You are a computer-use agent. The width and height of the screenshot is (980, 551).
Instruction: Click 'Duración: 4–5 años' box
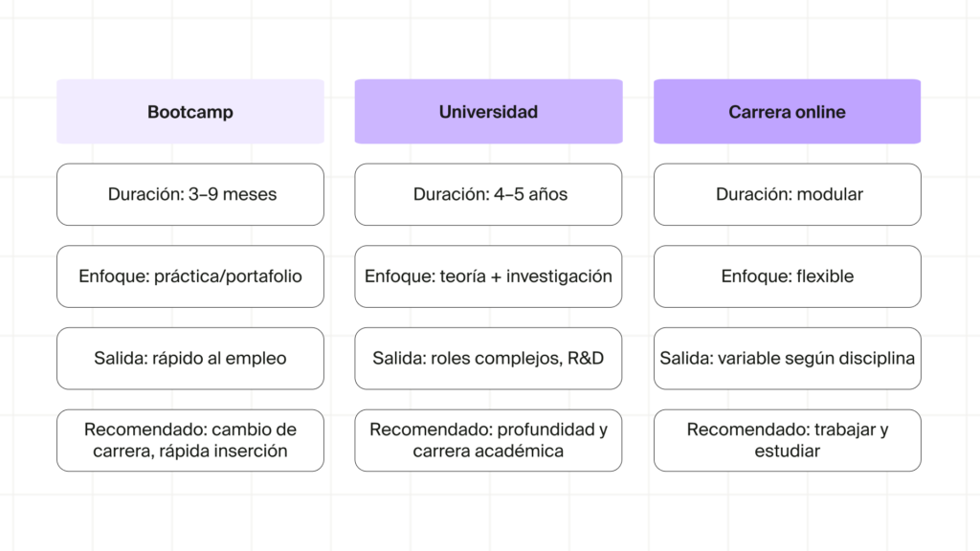tap(488, 194)
